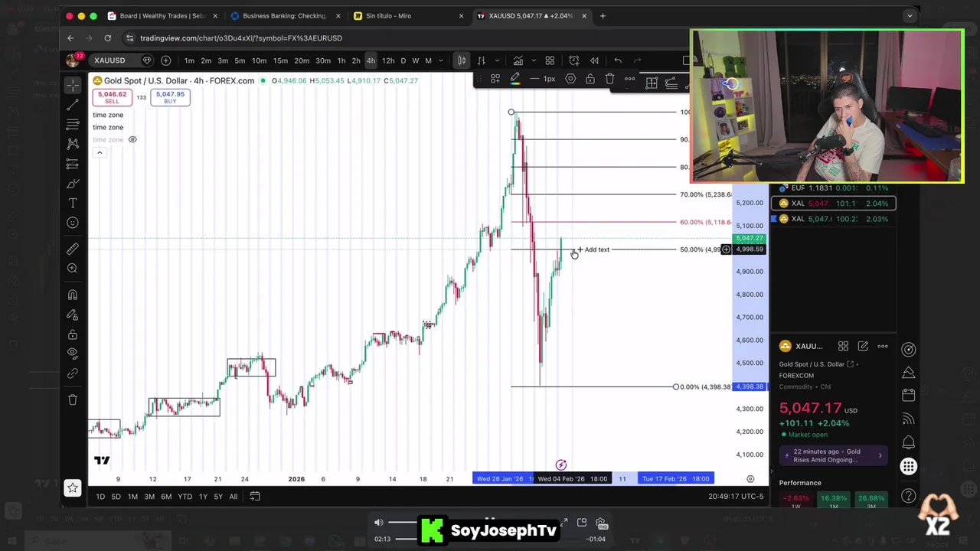Switch to 1m timeframe
Screen dimensions: 980x551
click(189, 60)
